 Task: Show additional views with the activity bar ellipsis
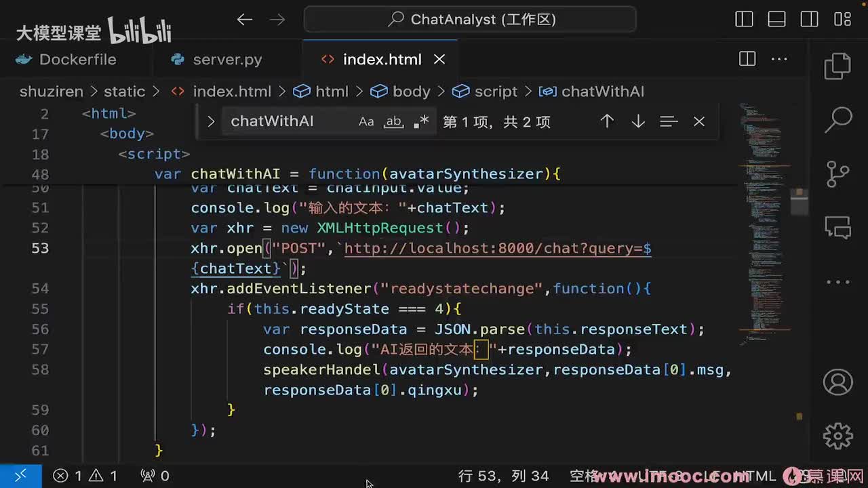(x=838, y=282)
